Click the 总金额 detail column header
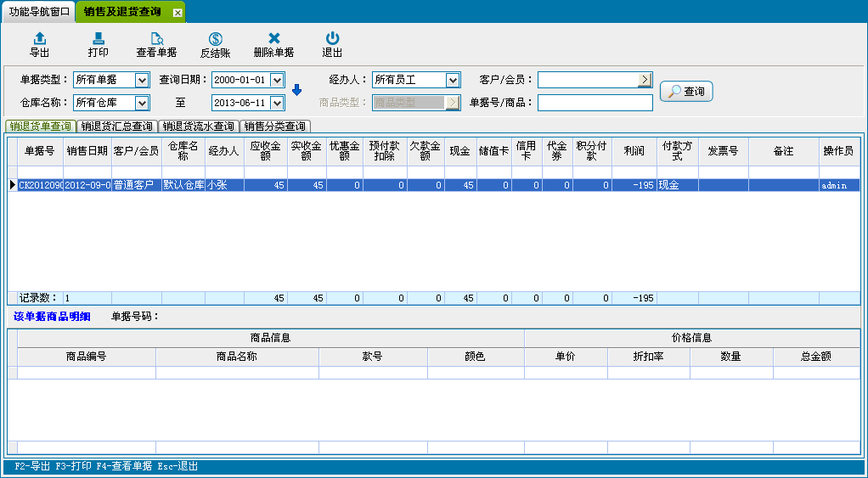Screen dimensions: 868x478 coord(816,357)
